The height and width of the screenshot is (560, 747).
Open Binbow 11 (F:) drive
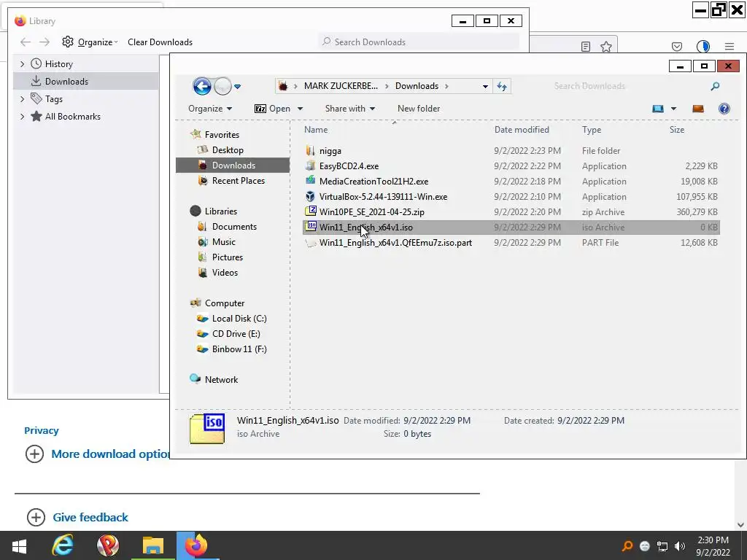click(239, 349)
